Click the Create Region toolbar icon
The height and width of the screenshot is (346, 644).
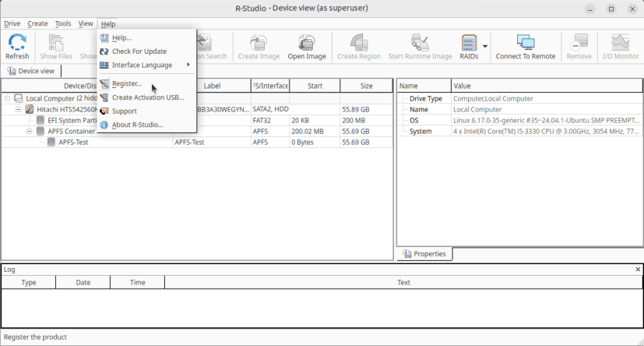pos(358,42)
